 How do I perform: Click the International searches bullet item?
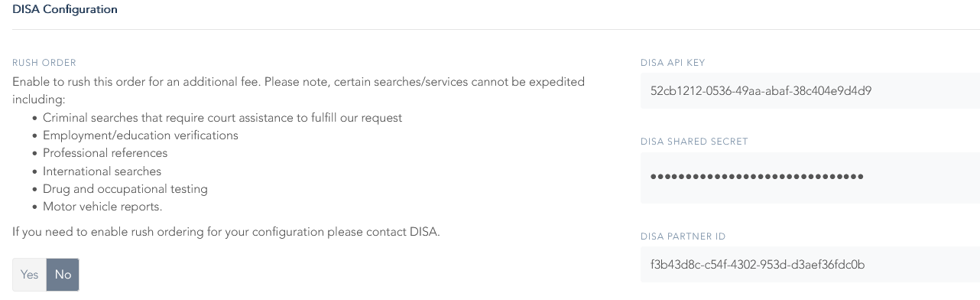coord(102,171)
